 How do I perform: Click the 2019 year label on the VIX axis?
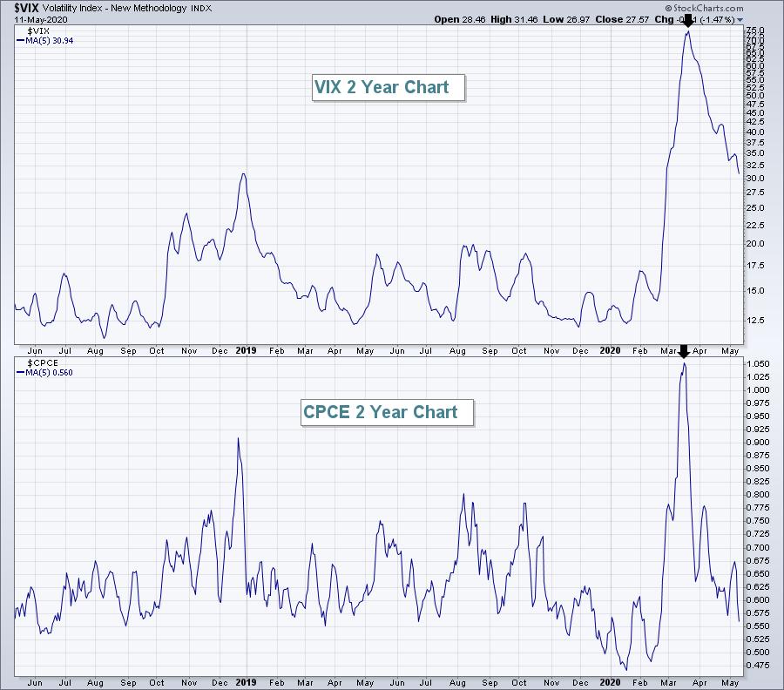coord(245,351)
